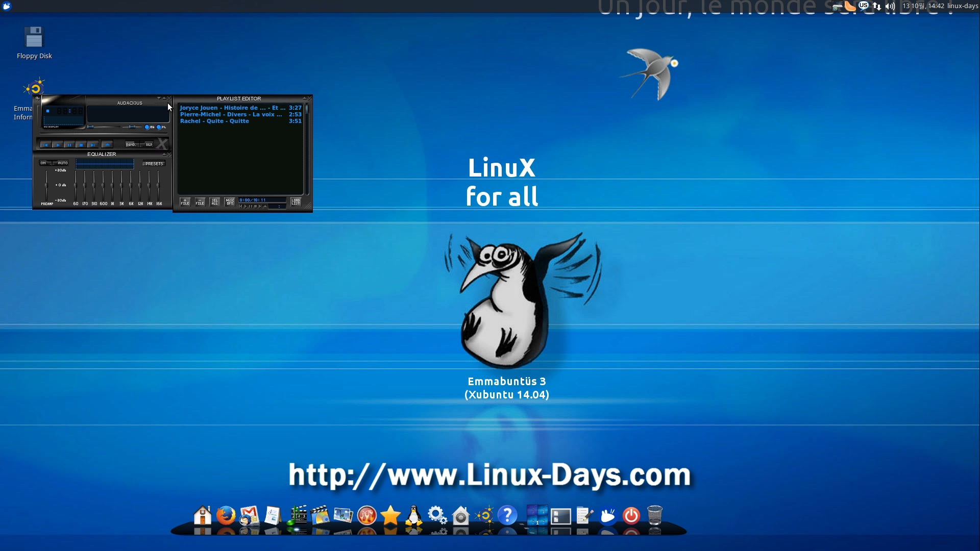This screenshot has width=980, height=551.
Task: Click the Audacious time display
Action: (70, 111)
